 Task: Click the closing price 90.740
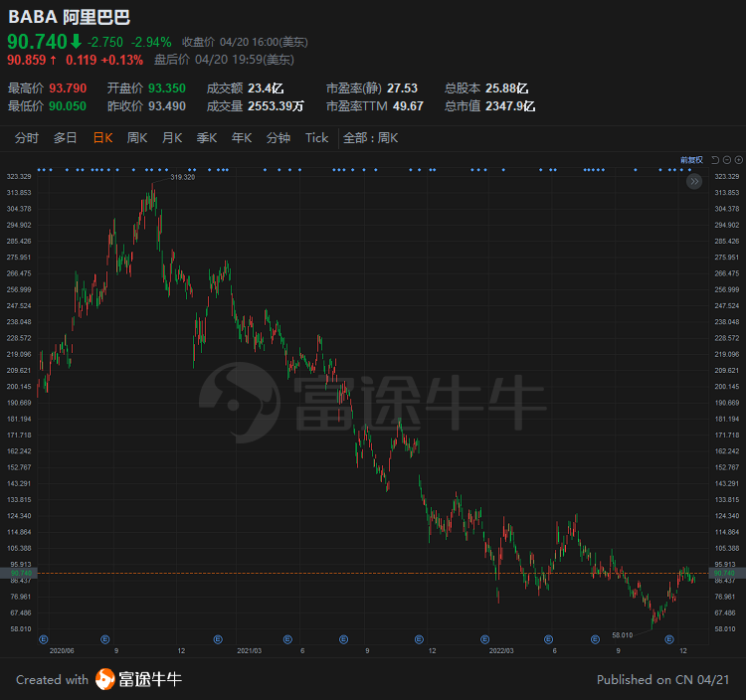click(37, 42)
